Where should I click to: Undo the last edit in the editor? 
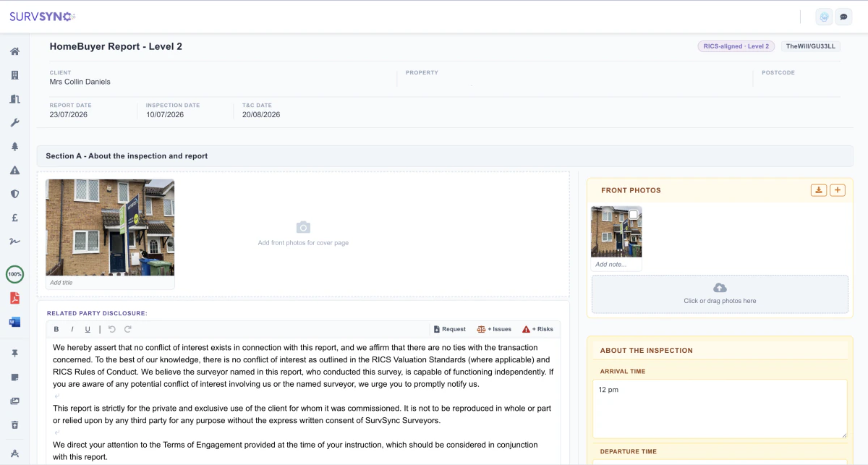(112, 329)
